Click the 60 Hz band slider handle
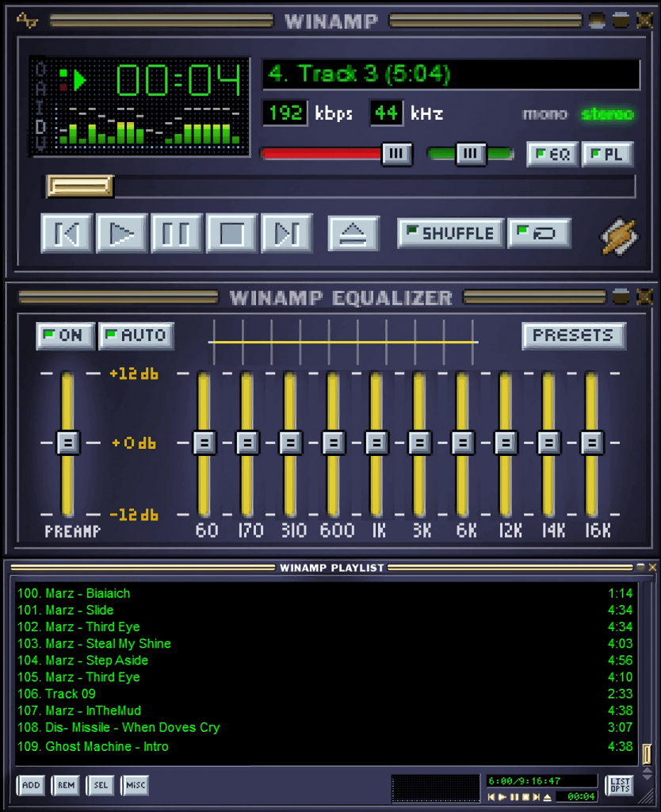 (x=204, y=442)
